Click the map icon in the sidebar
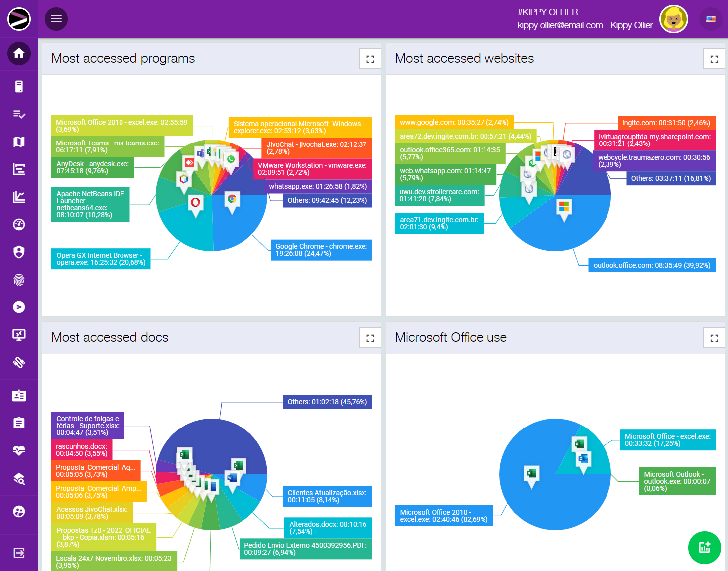 tap(19, 142)
